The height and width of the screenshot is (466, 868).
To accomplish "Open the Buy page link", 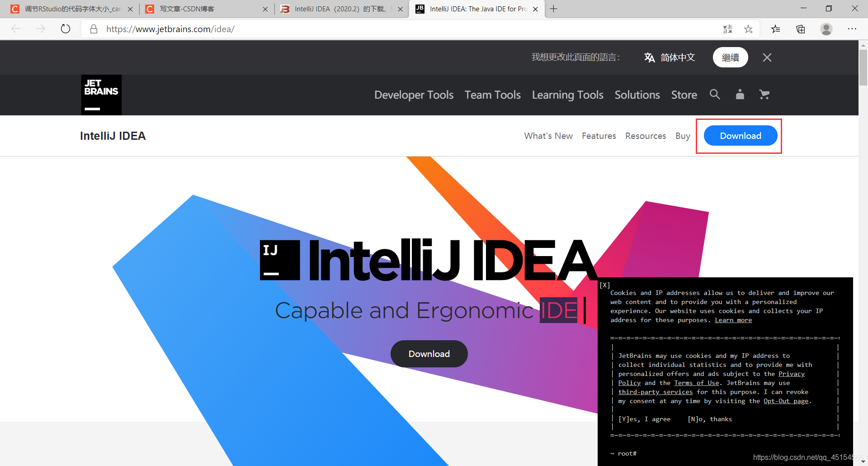I will [x=683, y=136].
